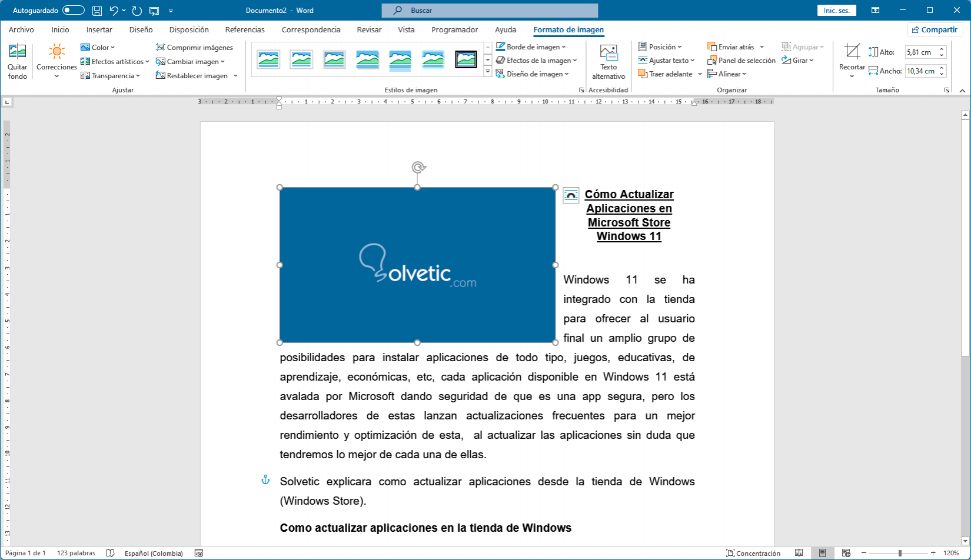Click the rotation handle above the image

click(418, 167)
